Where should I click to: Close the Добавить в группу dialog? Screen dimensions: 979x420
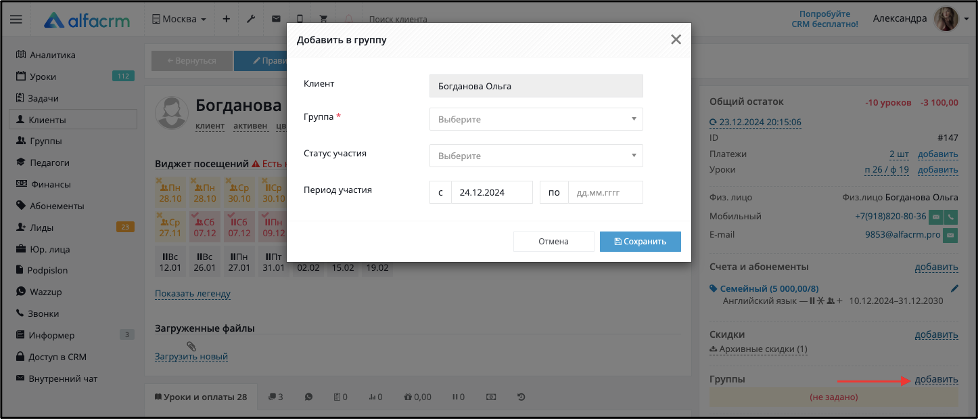click(676, 39)
